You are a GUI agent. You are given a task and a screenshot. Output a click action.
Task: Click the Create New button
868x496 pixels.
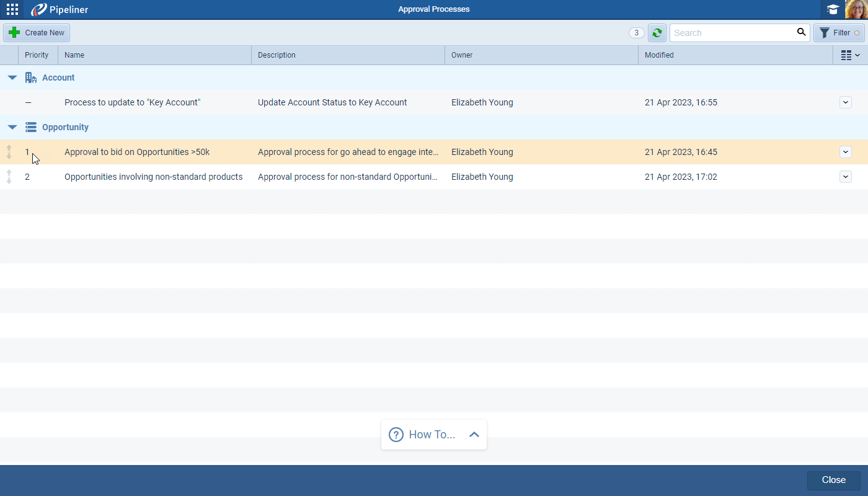pos(37,33)
